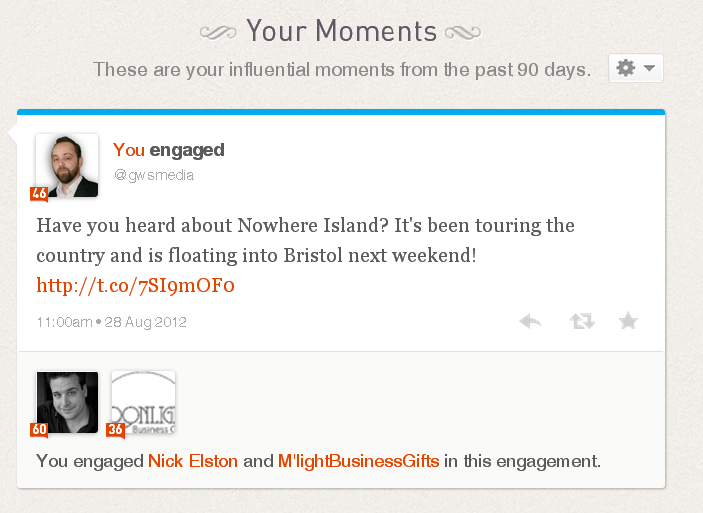Click the reply arrow icon
The image size is (703, 513).
pos(530,321)
